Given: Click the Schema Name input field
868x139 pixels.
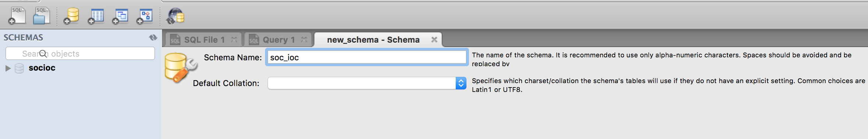Looking at the screenshot, I should tap(367, 57).
